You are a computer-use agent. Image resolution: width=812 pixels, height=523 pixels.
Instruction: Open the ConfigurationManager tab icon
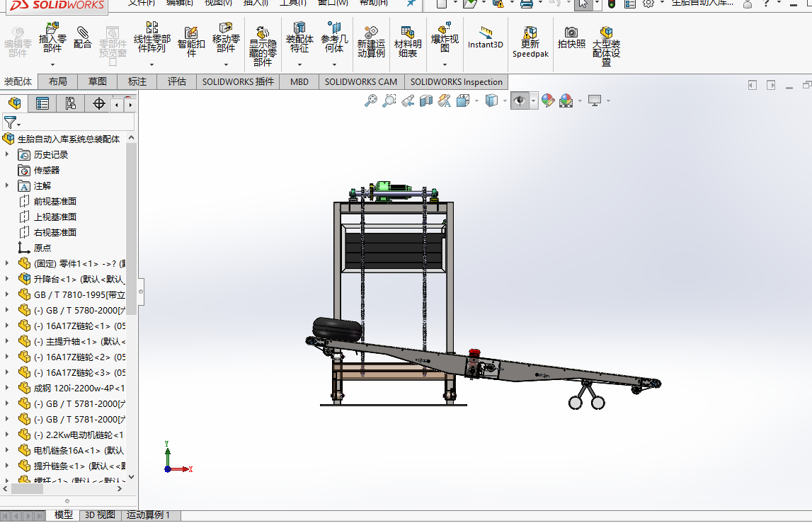pos(70,103)
